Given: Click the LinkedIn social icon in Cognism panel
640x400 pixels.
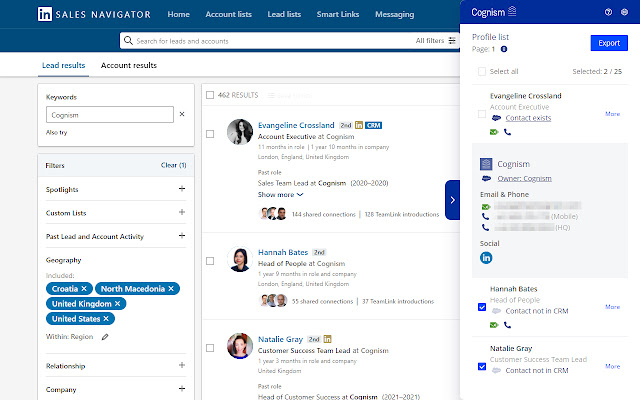Looking at the screenshot, I should point(487,257).
